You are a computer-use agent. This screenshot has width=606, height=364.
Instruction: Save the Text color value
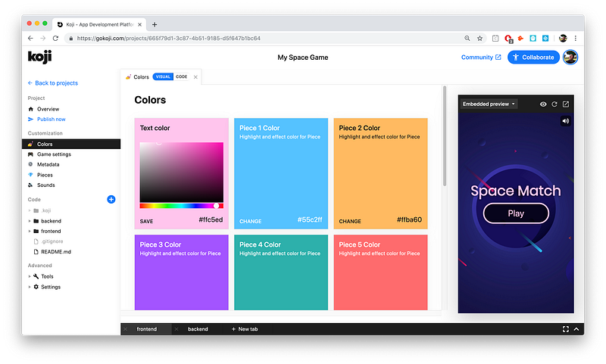(146, 221)
